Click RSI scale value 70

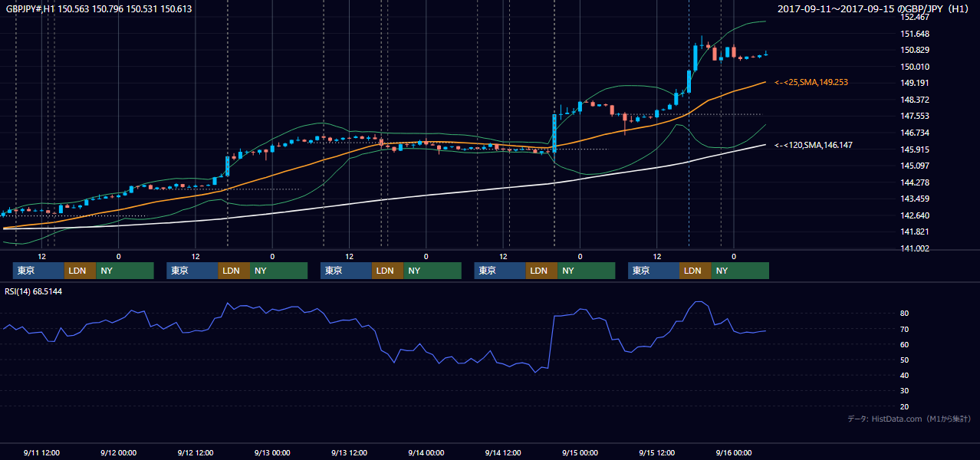905,329
